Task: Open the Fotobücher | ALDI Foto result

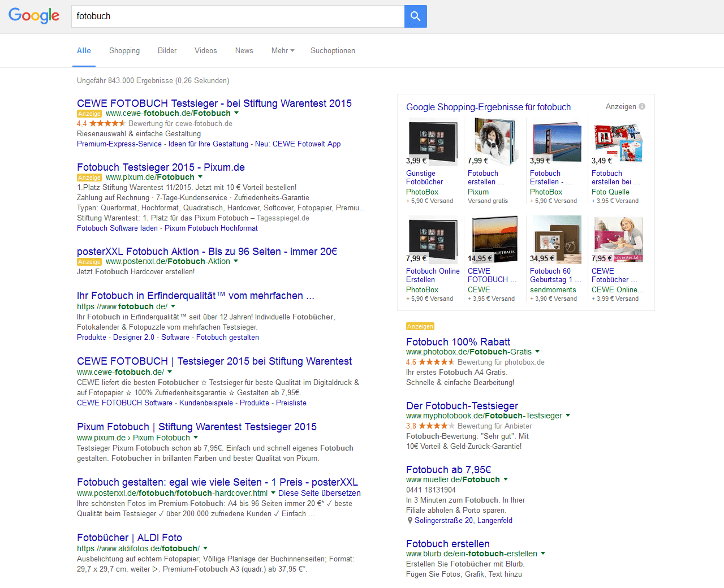Action: (x=129, y=538)
